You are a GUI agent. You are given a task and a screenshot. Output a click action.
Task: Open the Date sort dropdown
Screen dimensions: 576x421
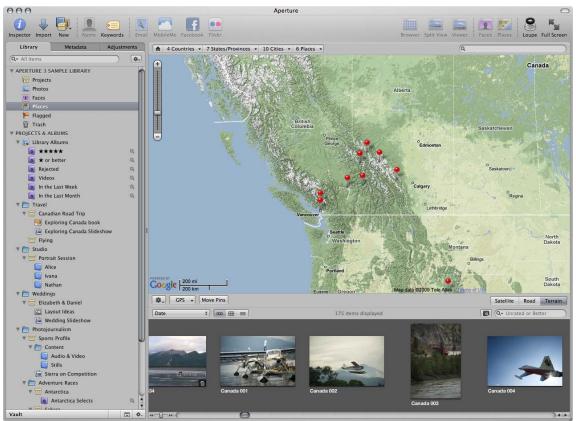pos(180,313)
